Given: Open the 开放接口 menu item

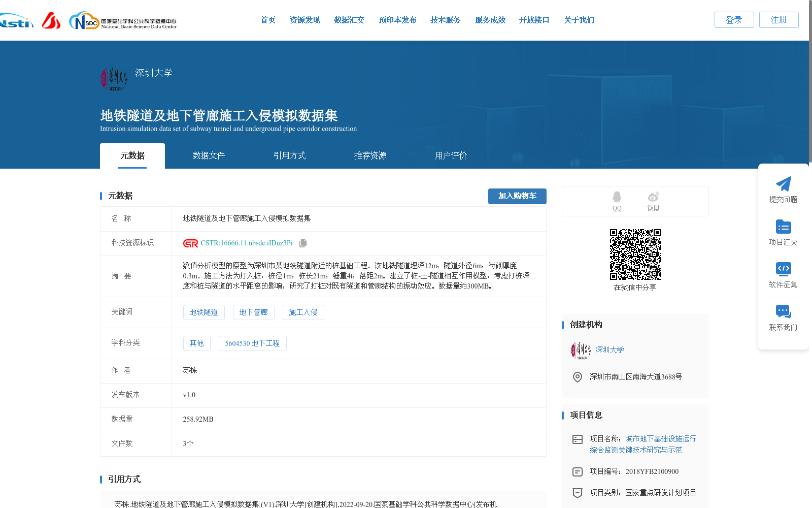Looking at the screenshot, I should (x=534, y=20).
